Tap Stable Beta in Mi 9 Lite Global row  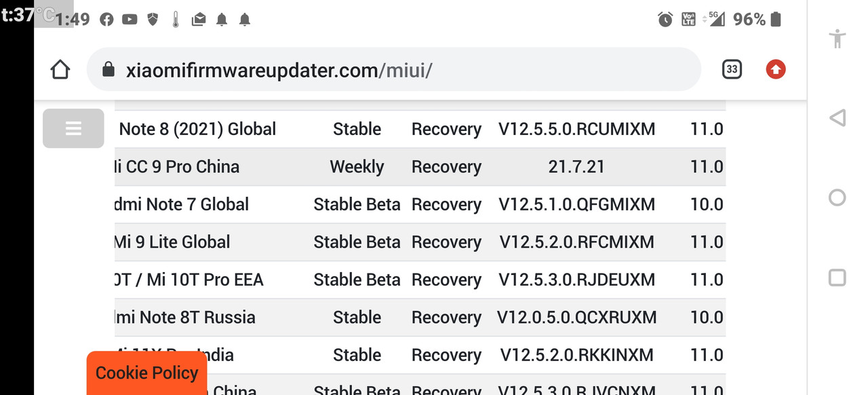point(357,242)
